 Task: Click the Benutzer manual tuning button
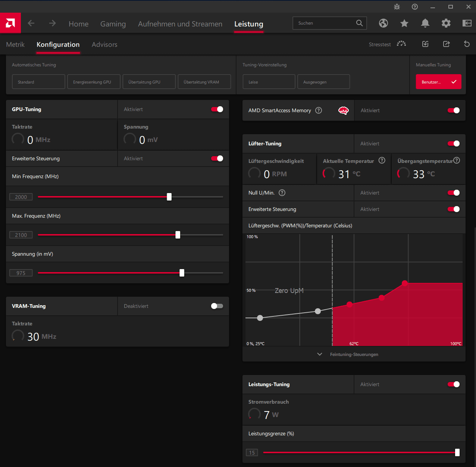coord(438,82)
